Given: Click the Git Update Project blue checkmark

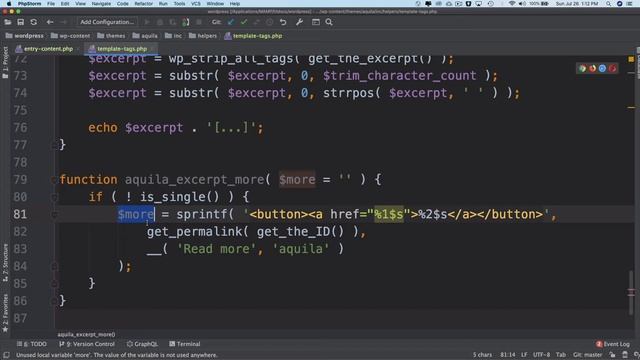Looking at the screenshot, I should click(x=231, y=22).
